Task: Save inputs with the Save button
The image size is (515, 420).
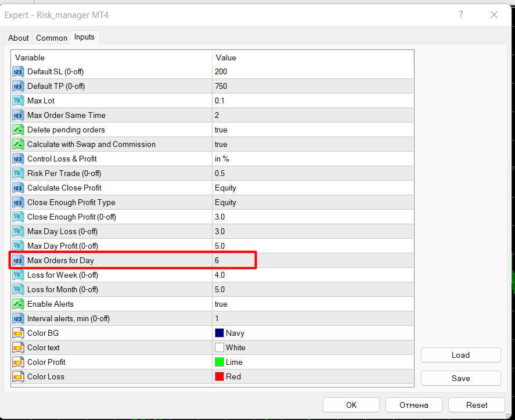Action: point(461,378)
